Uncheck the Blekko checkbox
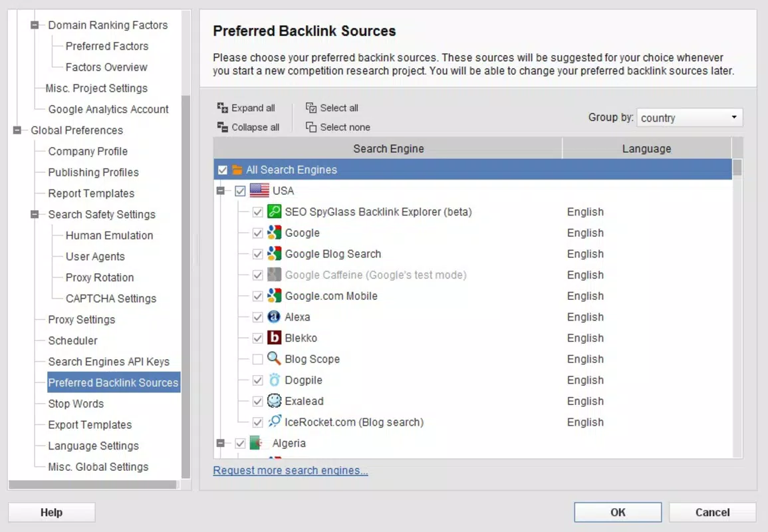 tap(257, 338)
